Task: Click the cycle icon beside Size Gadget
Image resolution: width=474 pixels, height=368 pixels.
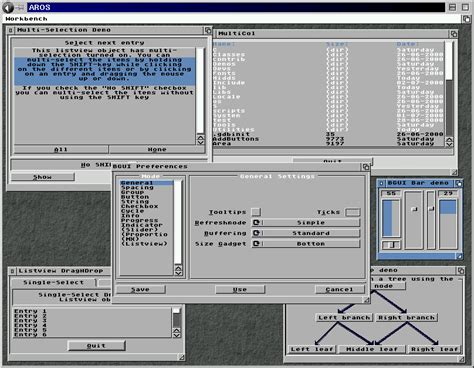Action: click(256, 244)
